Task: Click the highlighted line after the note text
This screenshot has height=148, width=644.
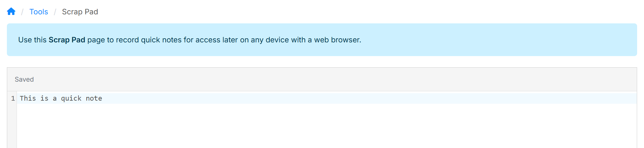Action: pos(313,98)
